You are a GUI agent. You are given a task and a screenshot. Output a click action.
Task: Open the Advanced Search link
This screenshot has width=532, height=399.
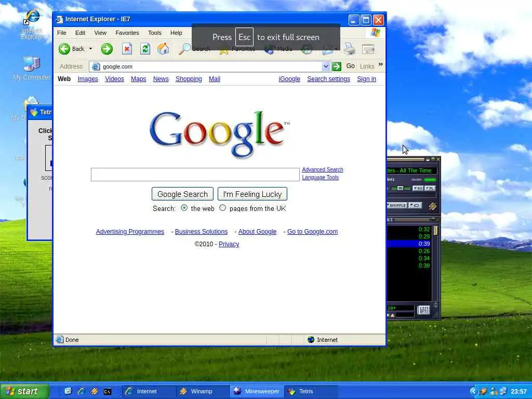click(323, 170)
